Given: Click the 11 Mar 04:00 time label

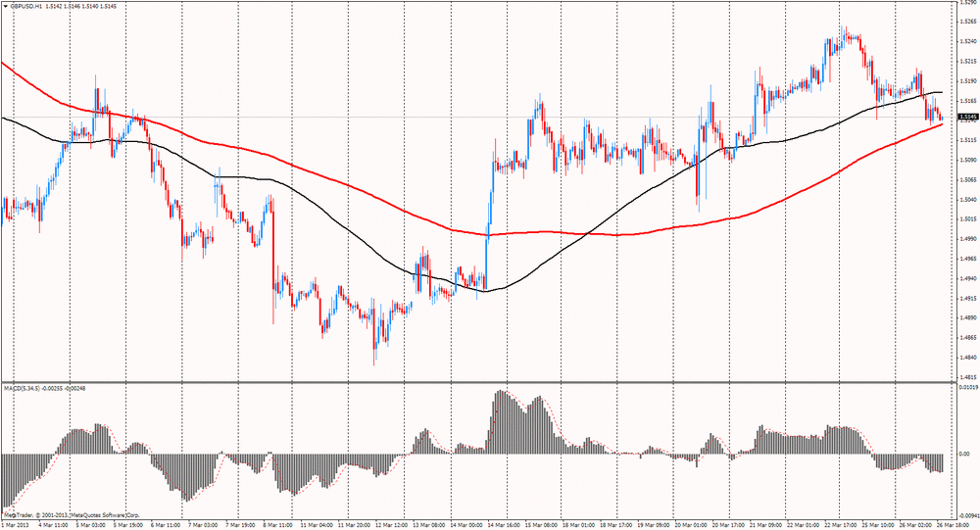Looking at the screenshot, I should coord(317,526).
